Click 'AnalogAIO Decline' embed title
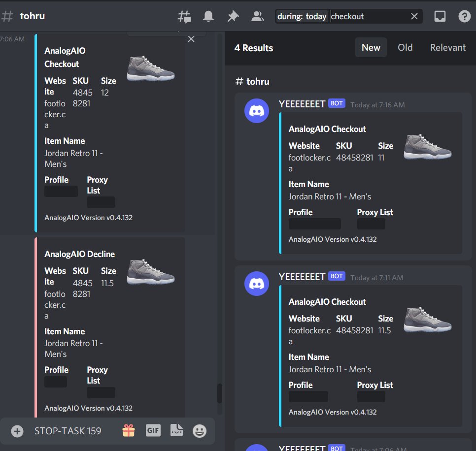The width and height of the screenshot is (476, 451). coord(79,254)
